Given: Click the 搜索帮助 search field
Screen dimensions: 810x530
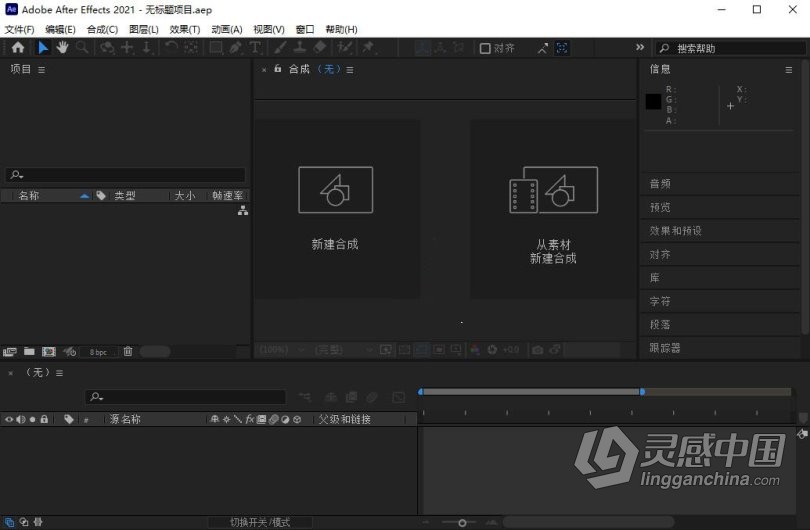Looking at the screenshot, I should tap(731, 49).
